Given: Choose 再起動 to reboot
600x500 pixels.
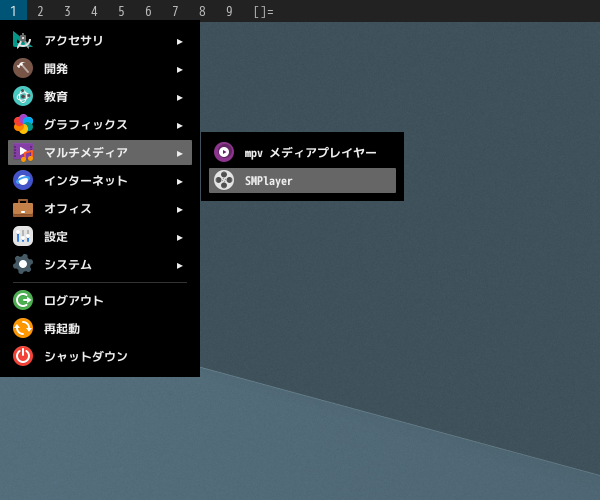Looking at the screenshot, I should click(x=100, y=328).
